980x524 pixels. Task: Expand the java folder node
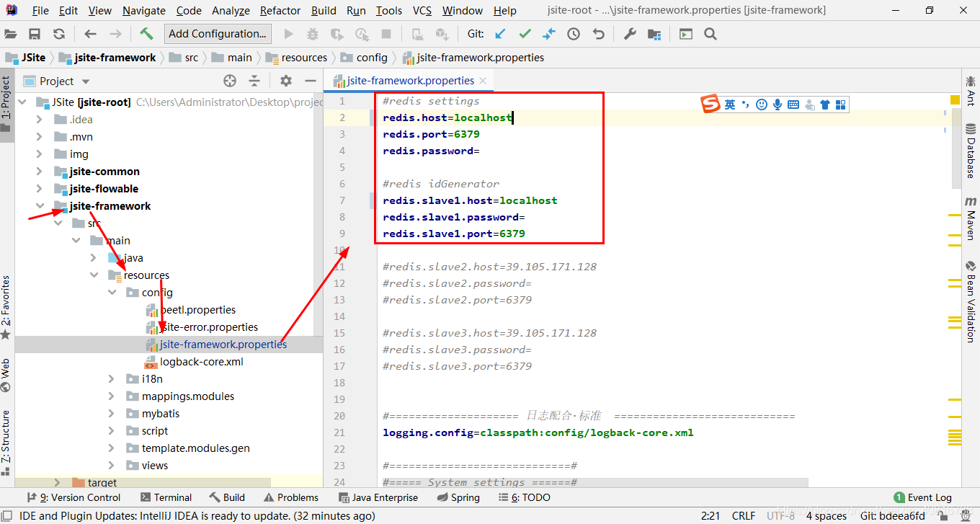click(x=94, y=258)
